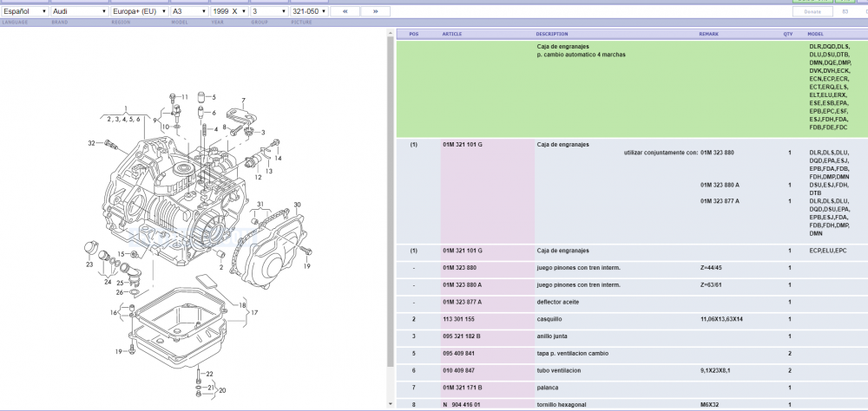Click callout number 18 in diagram
868x411 pixels.
(242, 305)
